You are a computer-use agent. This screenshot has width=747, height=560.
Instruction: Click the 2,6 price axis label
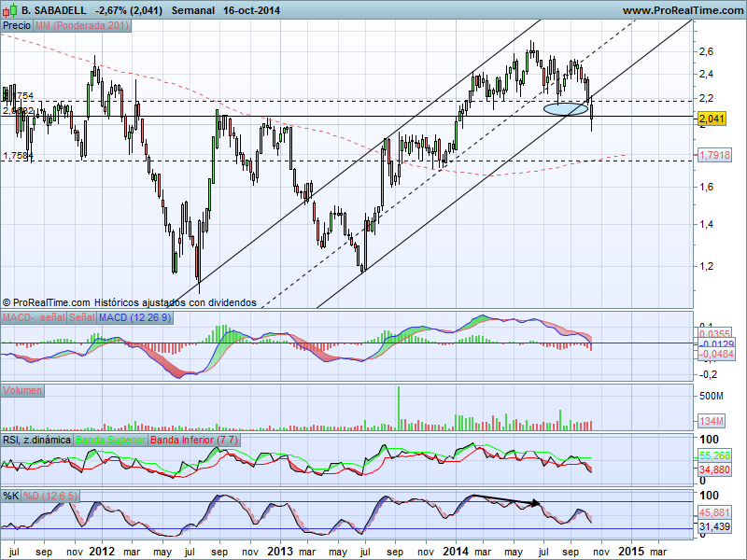coord(707,51)
